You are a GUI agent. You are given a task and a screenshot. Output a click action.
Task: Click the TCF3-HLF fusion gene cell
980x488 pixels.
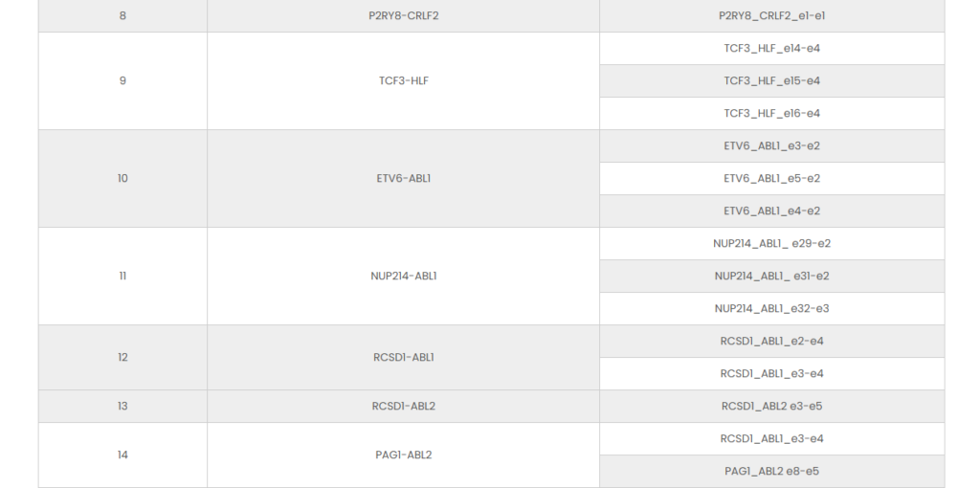coord(403,81)
